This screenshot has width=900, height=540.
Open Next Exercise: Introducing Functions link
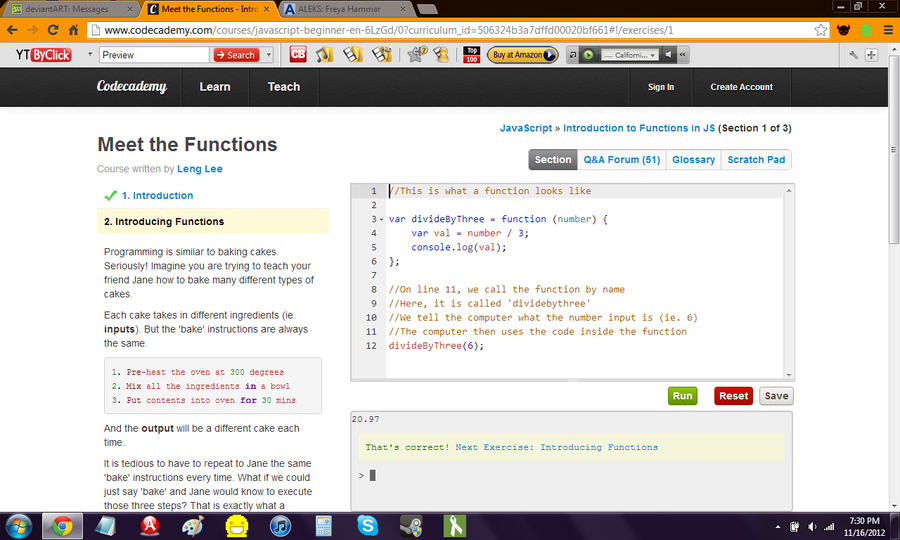tap(556, 447)
